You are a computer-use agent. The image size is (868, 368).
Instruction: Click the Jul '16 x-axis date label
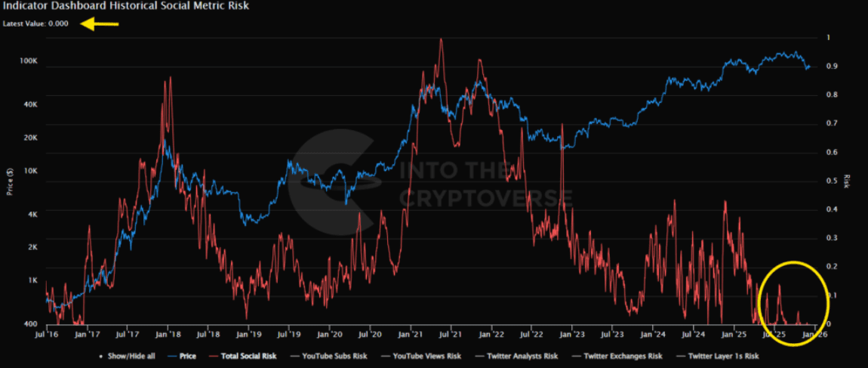47,332
